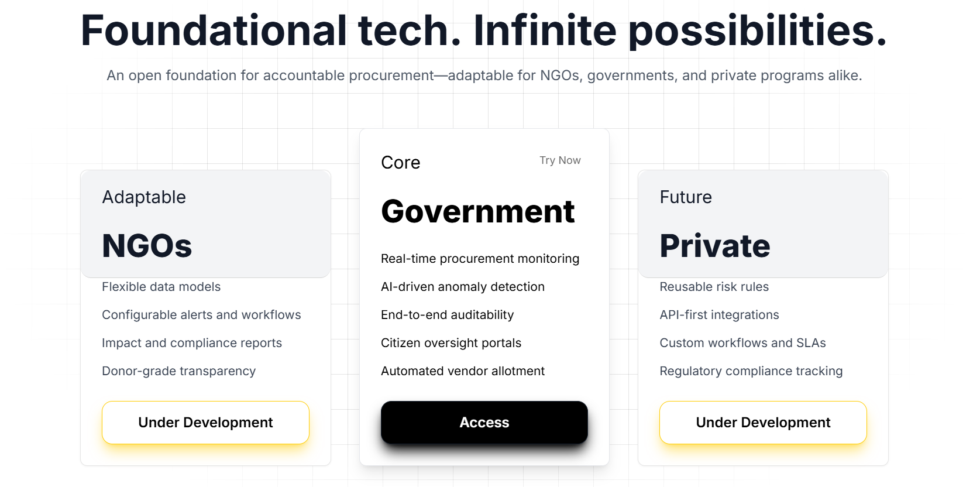Click the Foundational tech main headline
980x487 pixels.
click(x=484, y=30)
